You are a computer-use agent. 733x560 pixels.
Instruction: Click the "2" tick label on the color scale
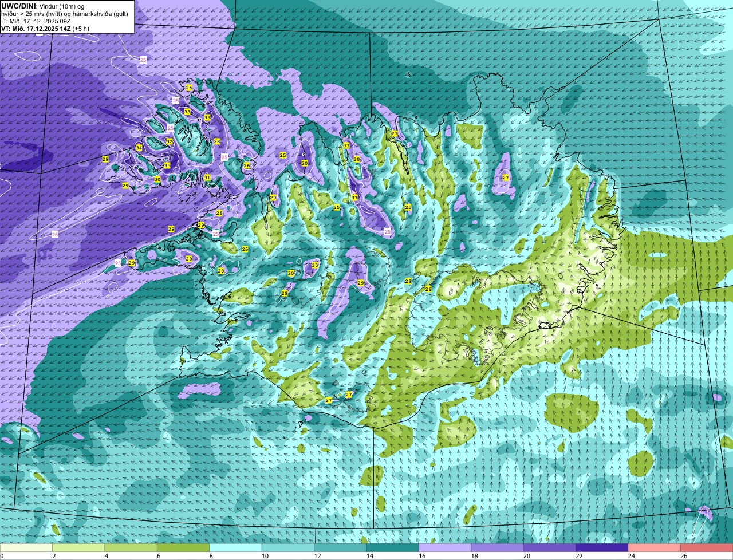point(54,556)
